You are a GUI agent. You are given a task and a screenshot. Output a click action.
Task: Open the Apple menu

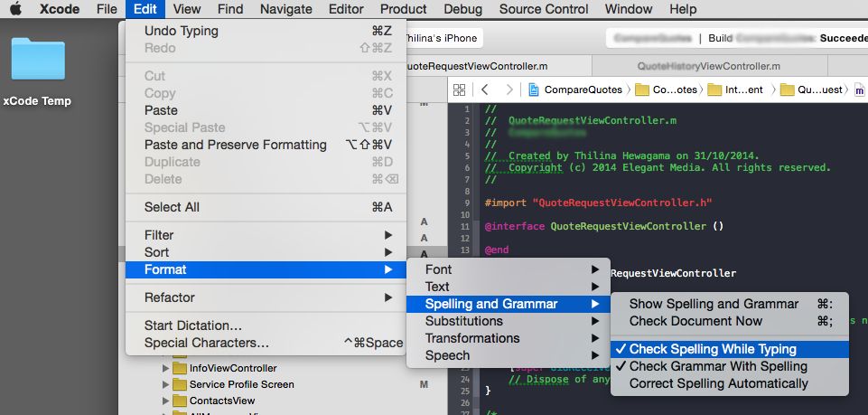pos(16,9)
